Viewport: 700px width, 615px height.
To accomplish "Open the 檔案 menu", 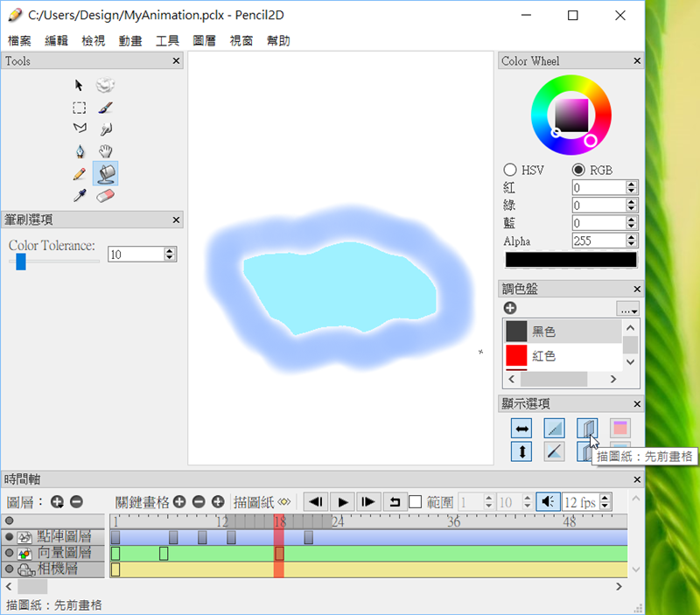I will [x=19, y=40].
